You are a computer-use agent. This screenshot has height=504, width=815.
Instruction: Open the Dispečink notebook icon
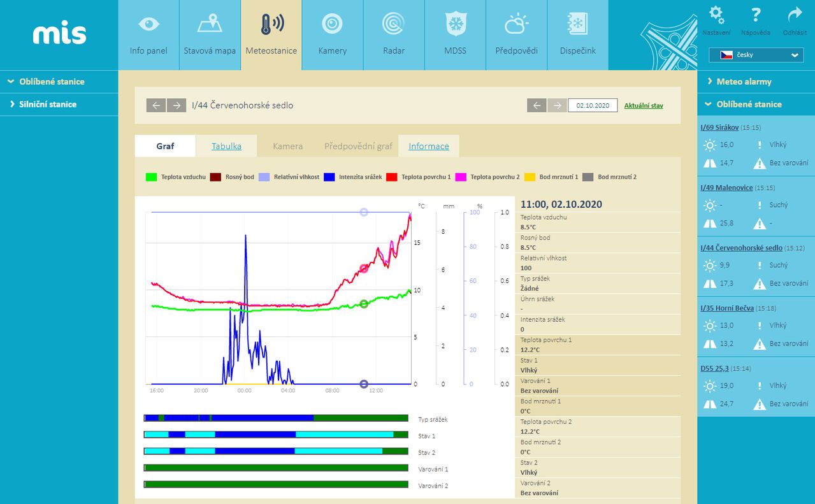(577, 25)
